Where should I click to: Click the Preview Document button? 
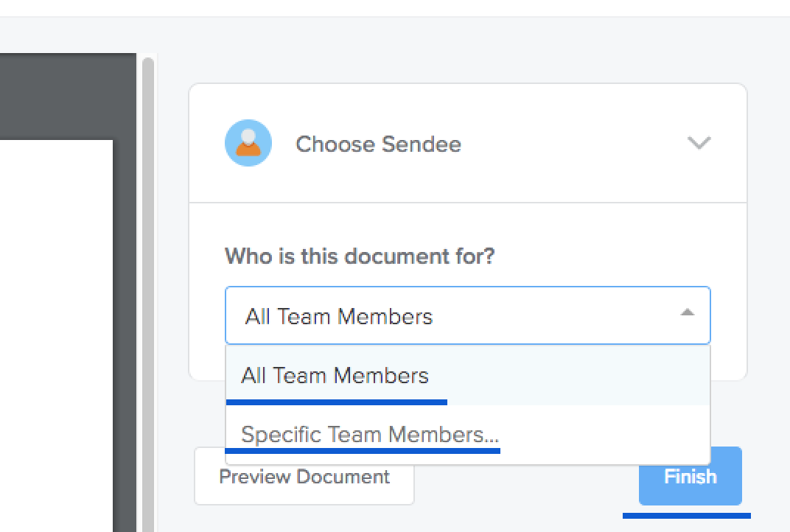(304, 476)
